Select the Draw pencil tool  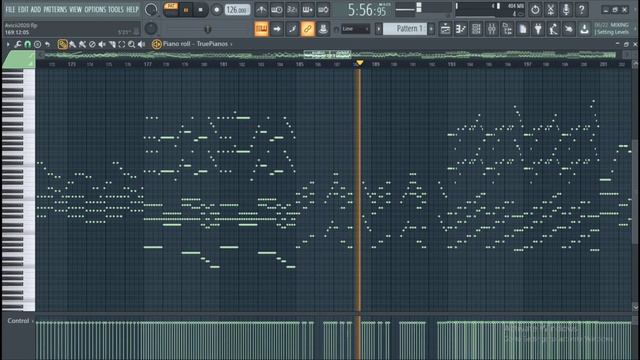click(62, 44)
